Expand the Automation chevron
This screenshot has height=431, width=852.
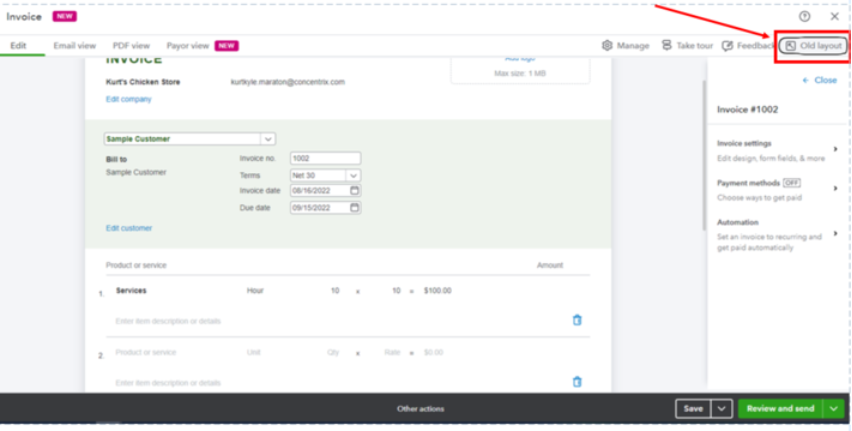click(x=836, y=234)
